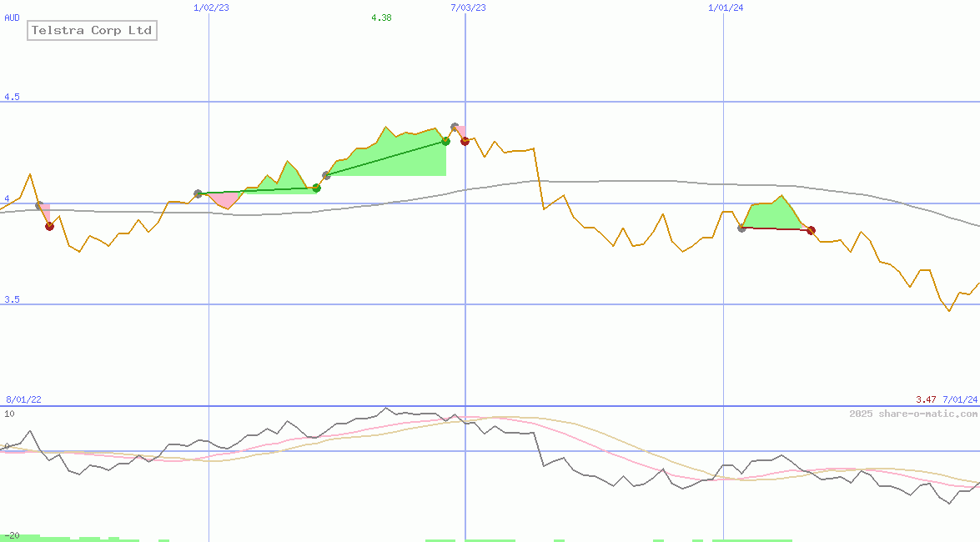
Task: Click the Telstra Corp Ltd title box
Action: [92, 30]
